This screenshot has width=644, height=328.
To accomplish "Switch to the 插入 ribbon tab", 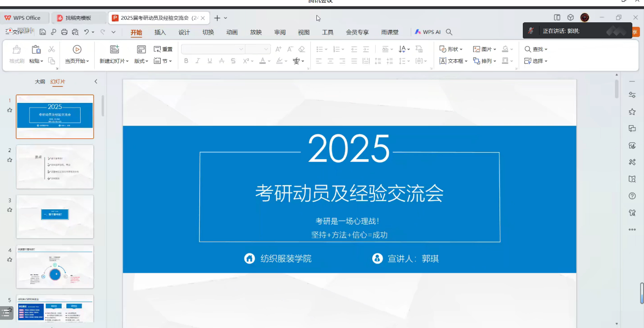I will click(x=160, y=32).
